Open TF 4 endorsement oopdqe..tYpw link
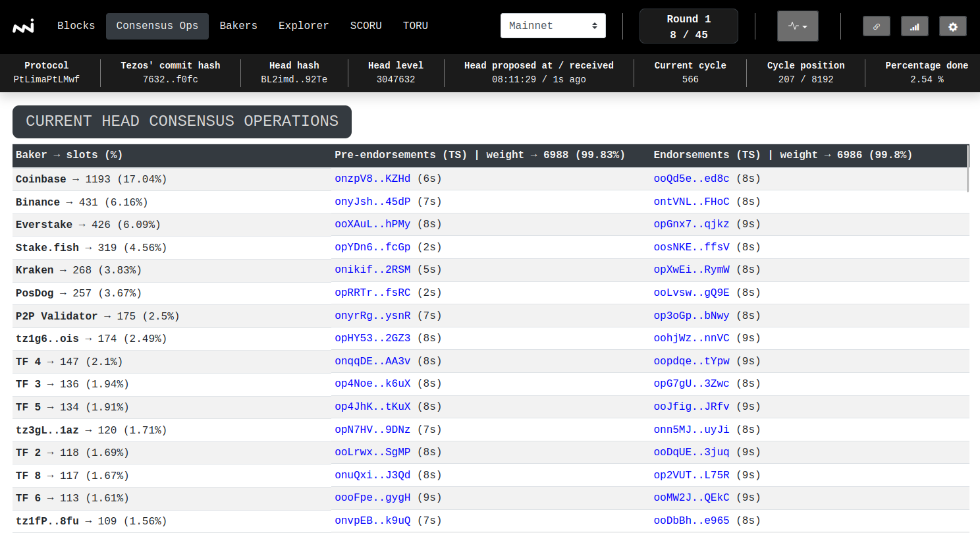Viewport: 980px width, 533px height. [691, 361]
